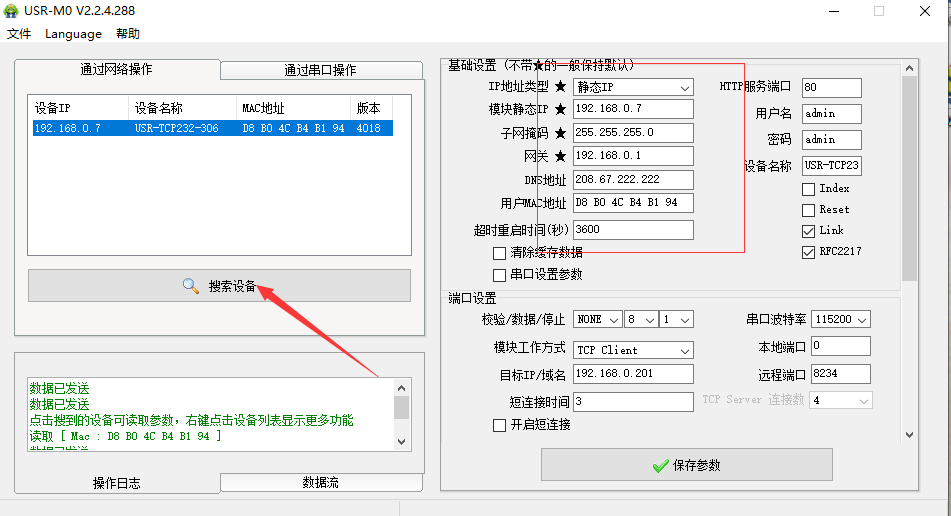Click the 搜索设备 button
951x516 pixels.
(x=219, y=286)
